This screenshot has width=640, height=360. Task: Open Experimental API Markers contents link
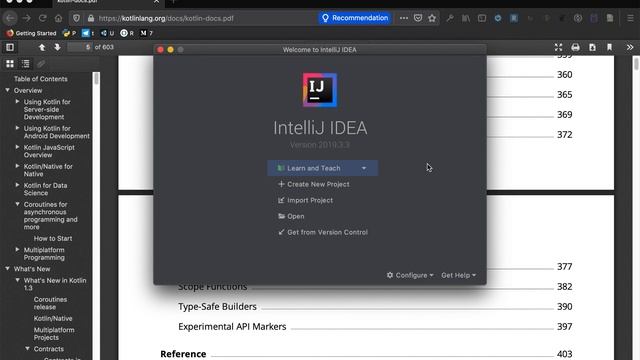(x=232, y=327)
